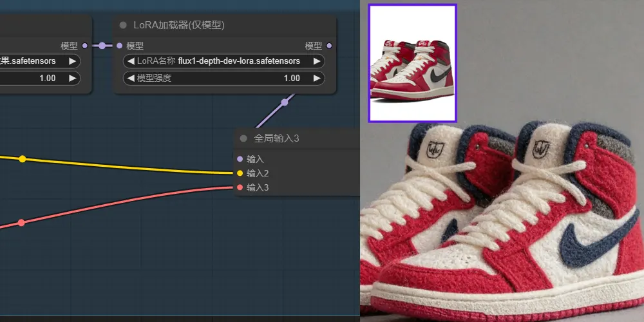
Task: Increase left node's 1.00 value right arrow
Action: pos(72,78)
